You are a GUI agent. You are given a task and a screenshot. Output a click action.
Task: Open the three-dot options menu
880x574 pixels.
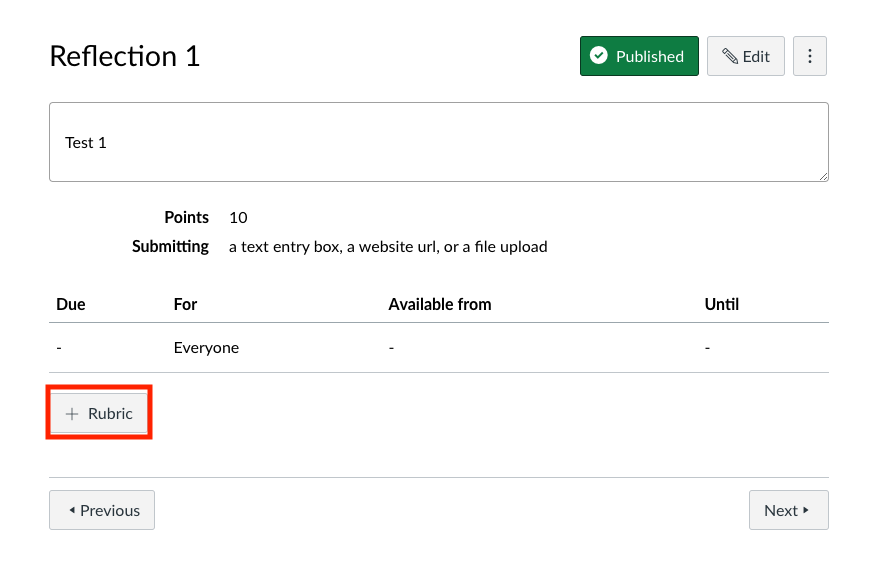tap(809, 56)
